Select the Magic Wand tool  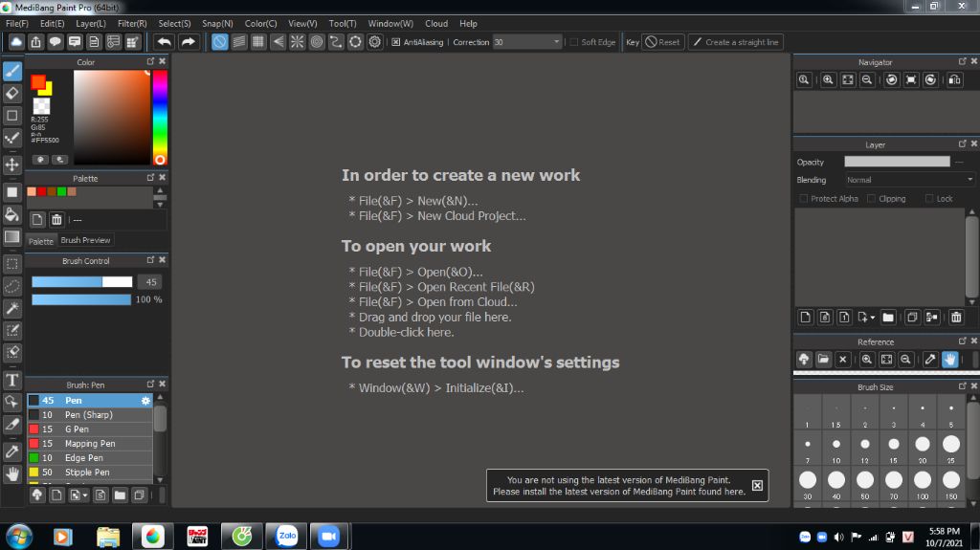point(11,307)
